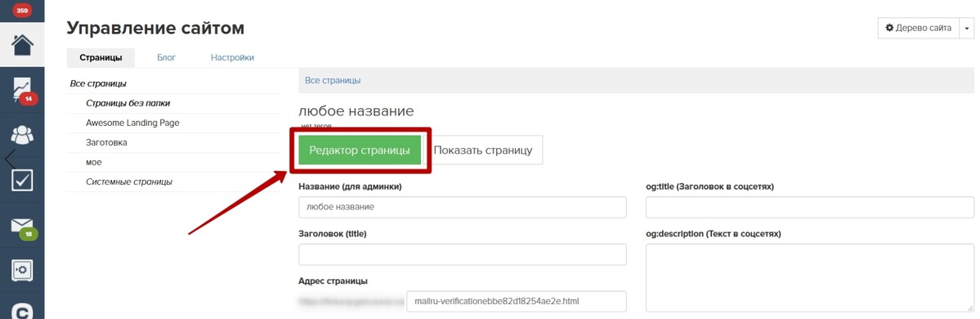Open the safe (finance) icon in sidebar
Viewport: 980px width, 319px height.
(23, 270)
